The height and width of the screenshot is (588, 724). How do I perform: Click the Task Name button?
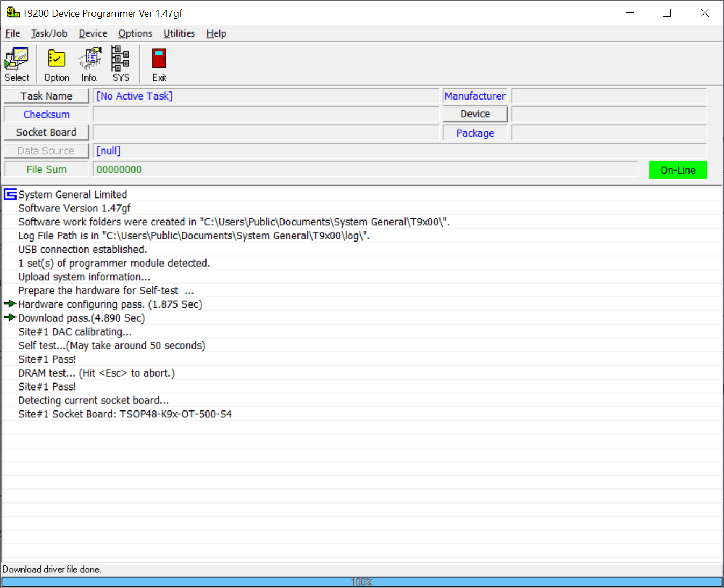46,96
